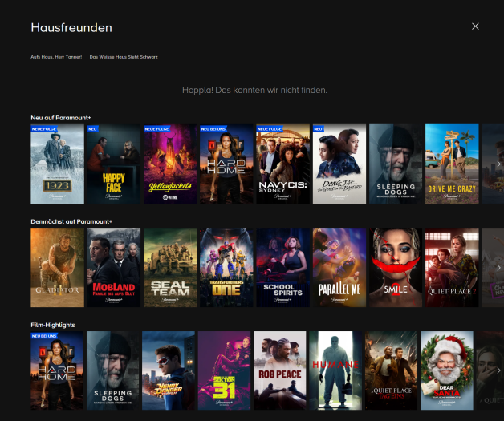Open the Humane poster
The image size is (504, 421).
tap(335, 370)
